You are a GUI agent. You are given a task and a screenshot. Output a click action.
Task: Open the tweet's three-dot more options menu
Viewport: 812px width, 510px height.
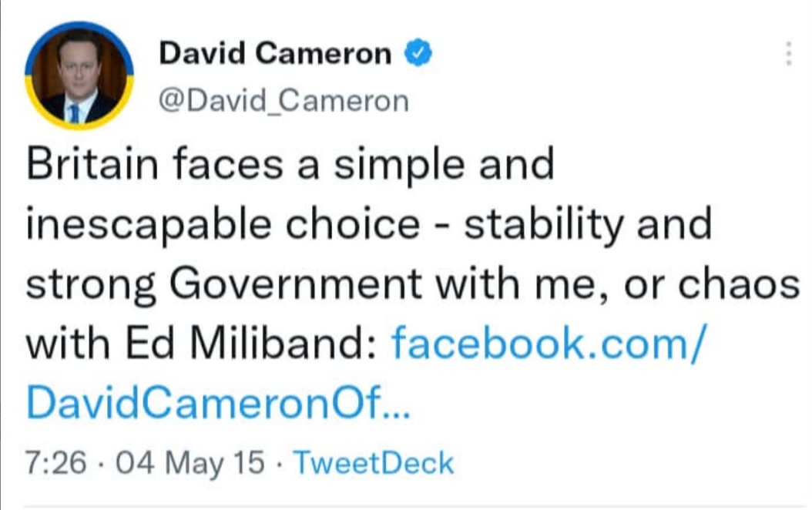coord(787,53)
